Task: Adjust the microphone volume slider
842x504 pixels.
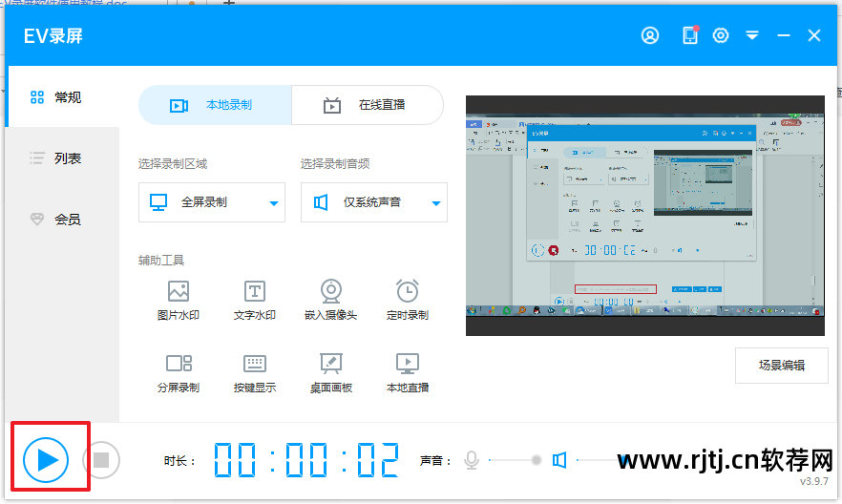Action: [516, 460]
